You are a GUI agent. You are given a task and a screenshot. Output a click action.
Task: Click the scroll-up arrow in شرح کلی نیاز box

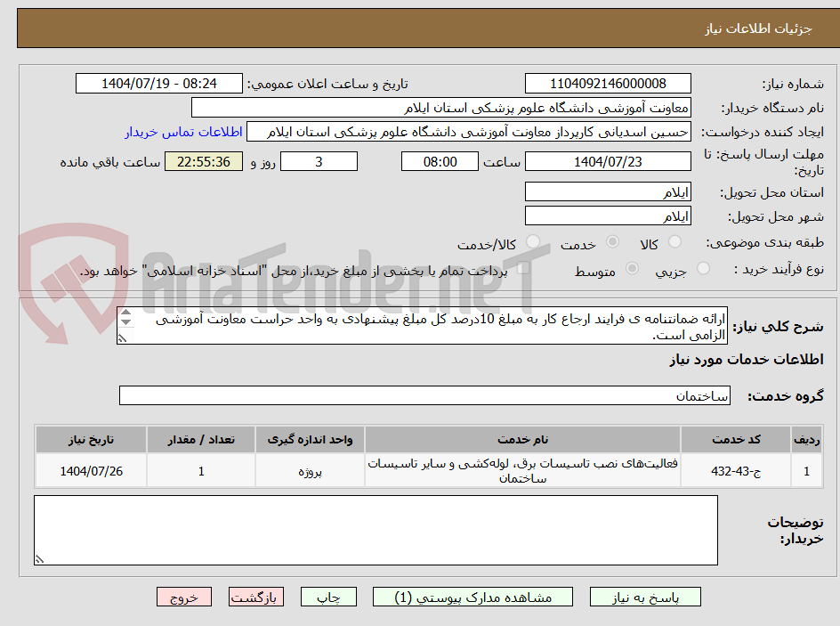125,313
